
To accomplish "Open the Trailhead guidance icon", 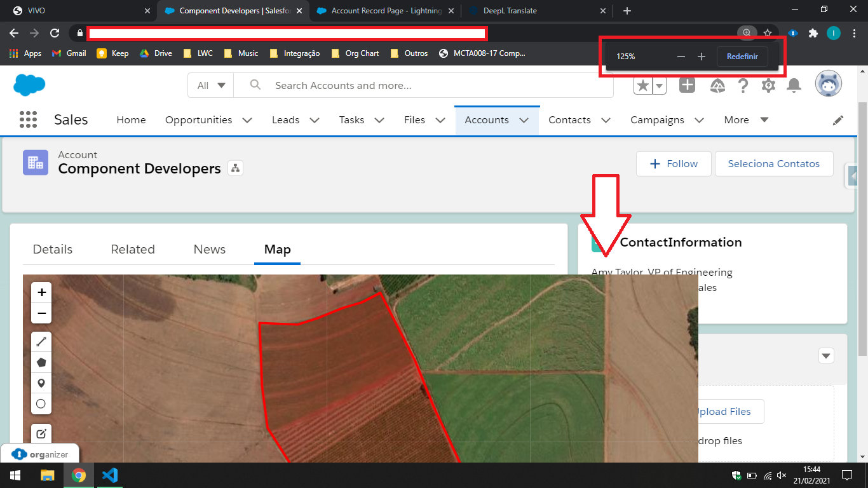I will click(717, 85).
